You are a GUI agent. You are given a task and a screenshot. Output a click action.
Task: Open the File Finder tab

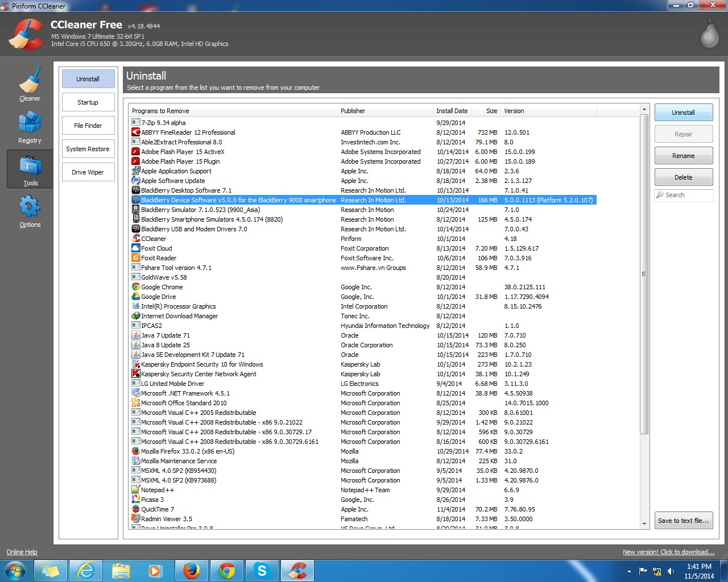(x=88, y=126)
